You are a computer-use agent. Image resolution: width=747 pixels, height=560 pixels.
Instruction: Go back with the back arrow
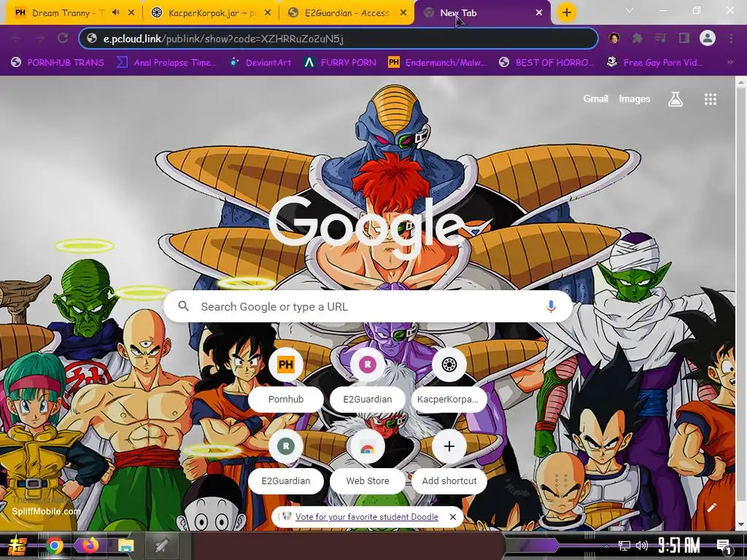point(16,39)
